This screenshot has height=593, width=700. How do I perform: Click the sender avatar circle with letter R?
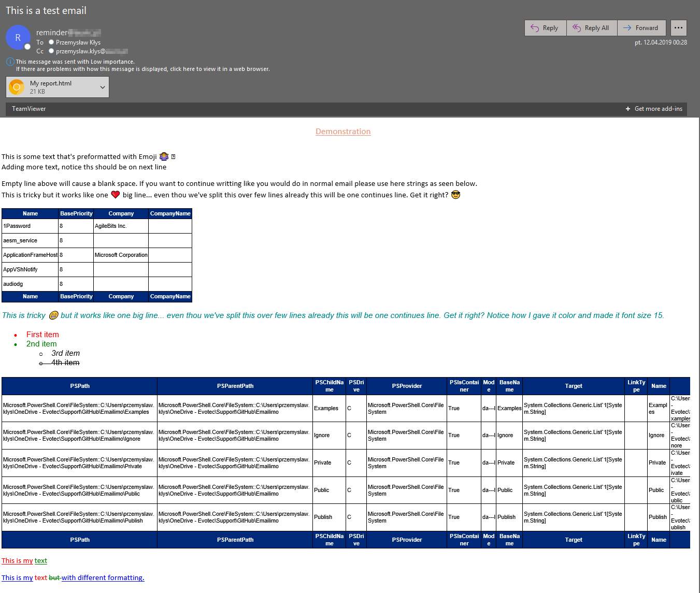click(18, 37)
